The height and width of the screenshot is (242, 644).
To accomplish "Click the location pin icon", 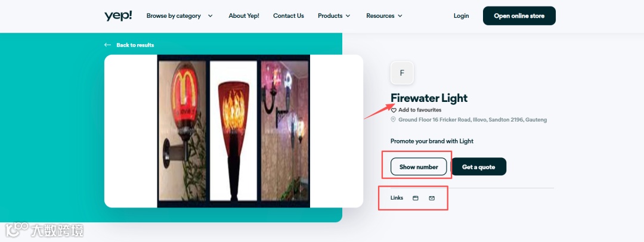I will point(393,120).
